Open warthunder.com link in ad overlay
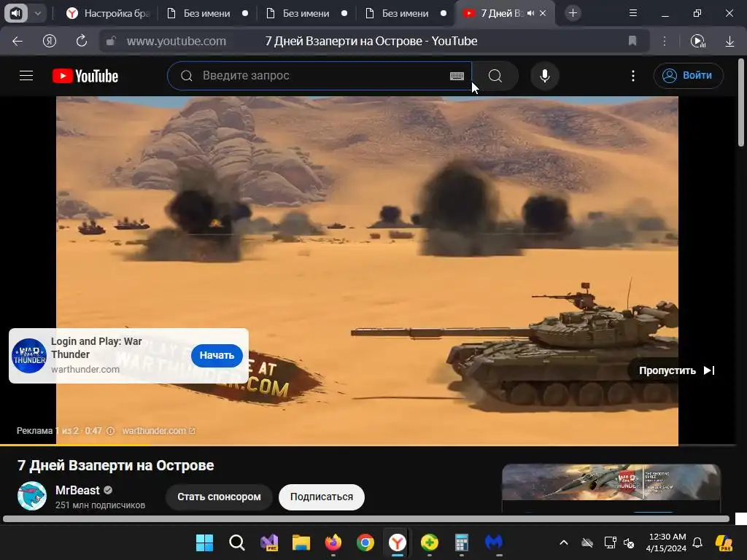This screenshot has height=560, width=747. tap(158, 430)
